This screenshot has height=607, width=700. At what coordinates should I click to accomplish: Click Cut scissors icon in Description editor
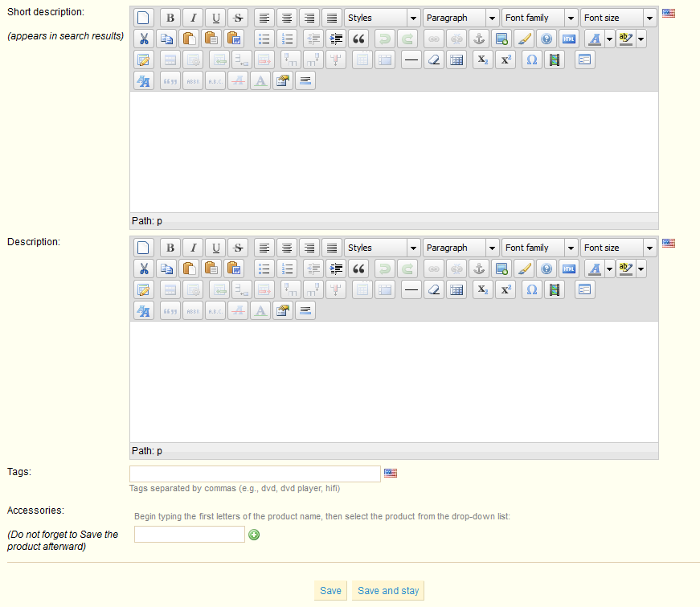(143, 269)
